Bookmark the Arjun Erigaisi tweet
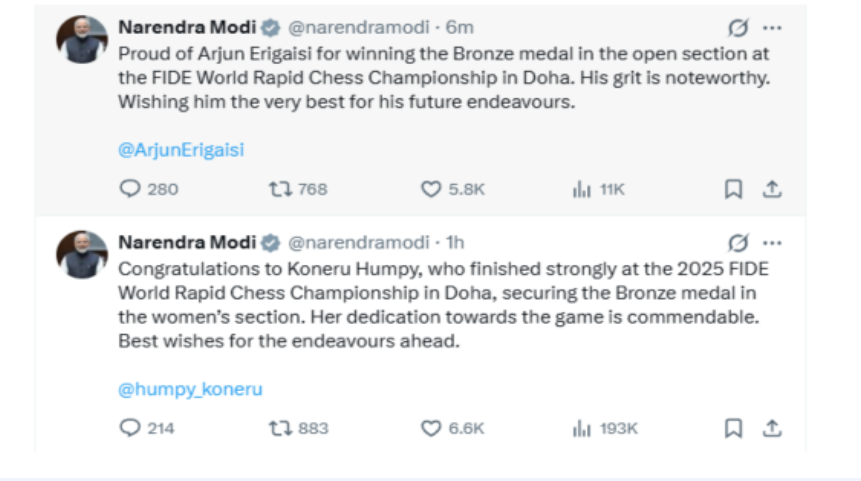The width and height of the screenshot is (861, 481). pos(733,189)
